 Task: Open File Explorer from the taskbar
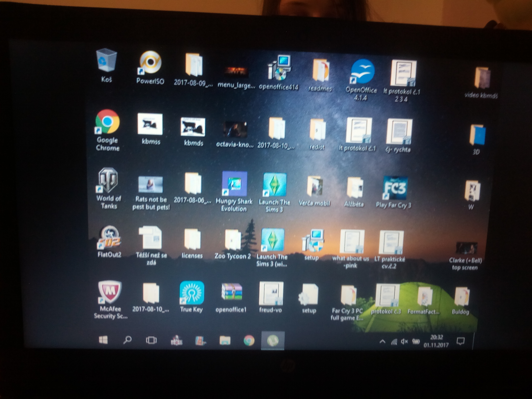[225, 341]
